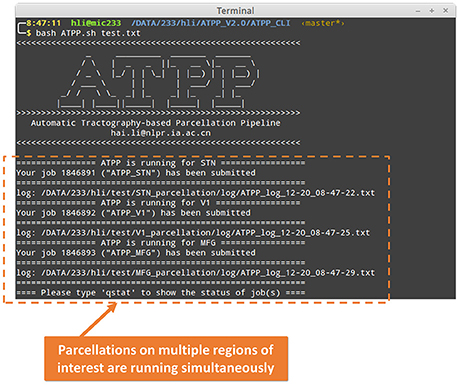The width and height of the screenshot is (459, 385).
Task: Click the STN parcellation log file path
Action: (x=208, y=193)
